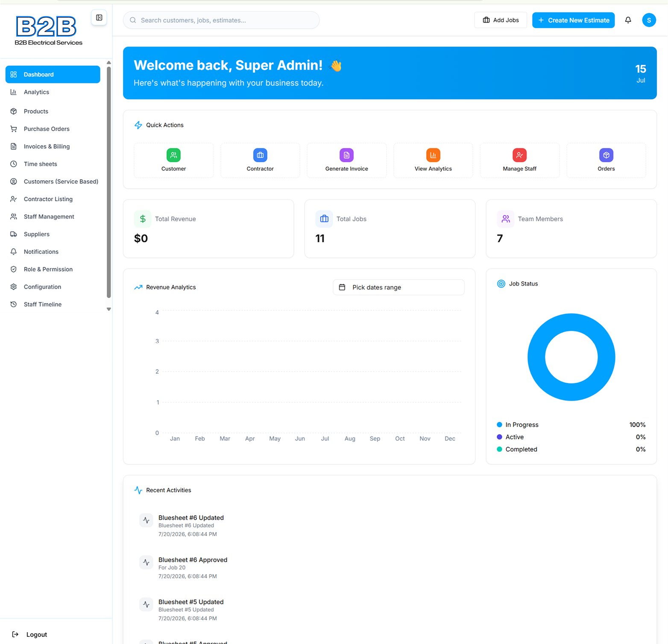This screenshot has width=668, height=644.
Task: Click the Create New Estimate button
Action: tap(573, 20)
